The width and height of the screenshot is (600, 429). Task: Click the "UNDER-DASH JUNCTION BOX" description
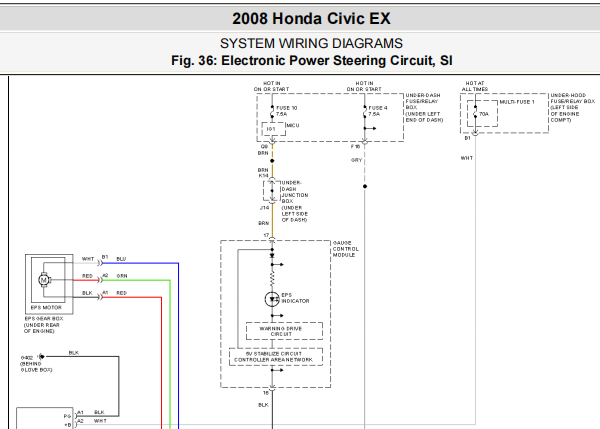pyautogui.click(x=295, y=201)
